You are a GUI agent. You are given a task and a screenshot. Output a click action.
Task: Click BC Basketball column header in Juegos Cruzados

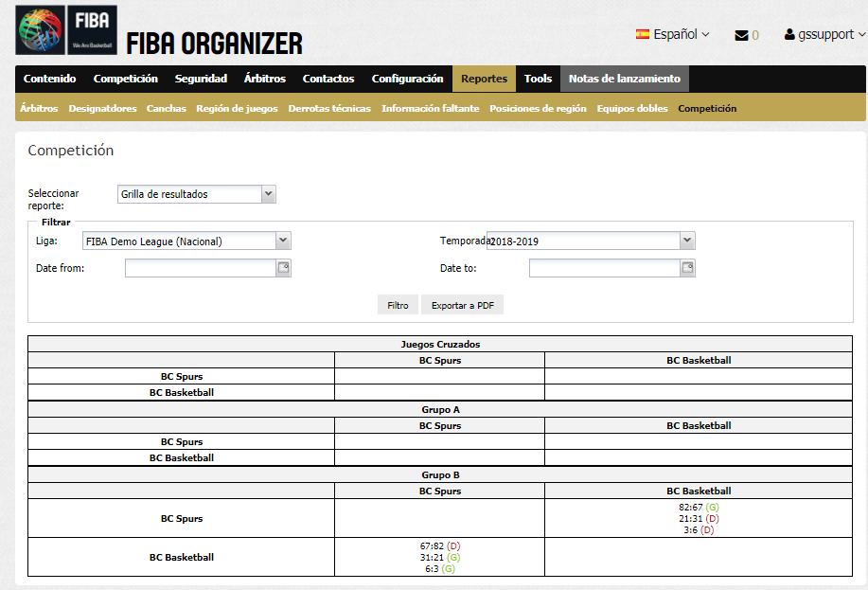coord(699,360)
